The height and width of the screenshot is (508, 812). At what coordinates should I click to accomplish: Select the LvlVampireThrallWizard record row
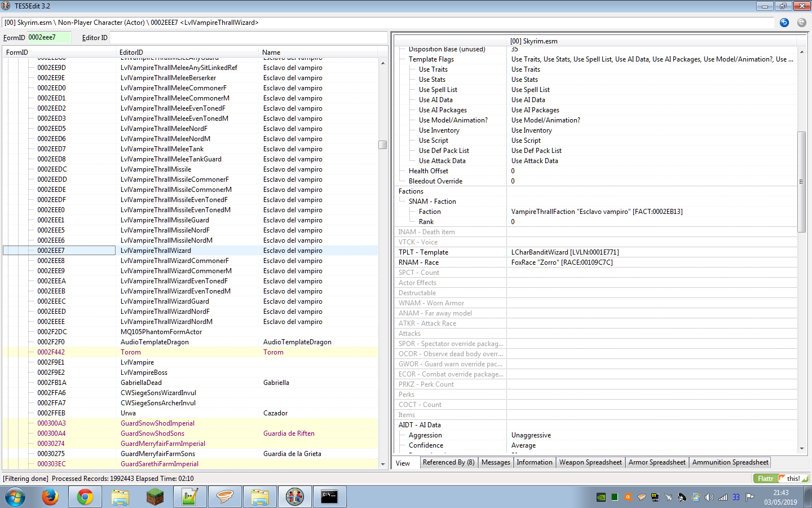click(191, 251)
